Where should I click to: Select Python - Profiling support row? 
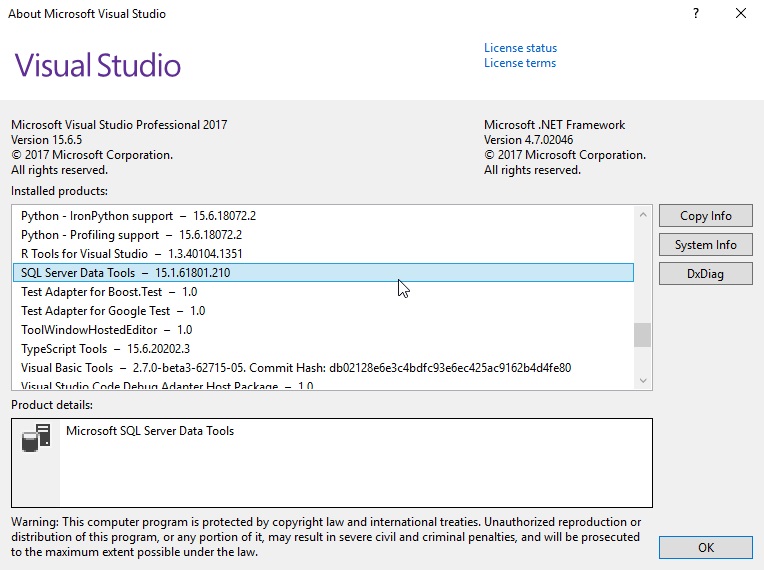click(x=324, y=235)
